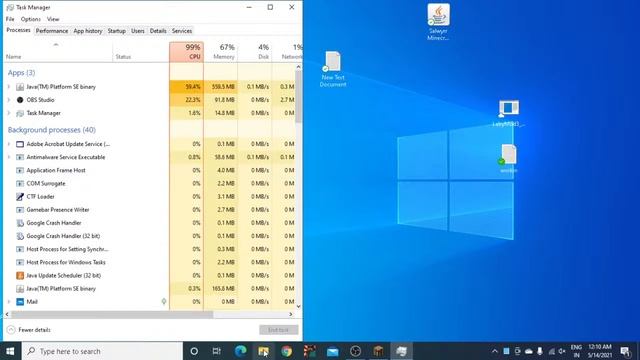The width and height of the screenshot is (640, 360).
Task: Click the COM Surrogate process icon
Action: (x=20, y=184)
